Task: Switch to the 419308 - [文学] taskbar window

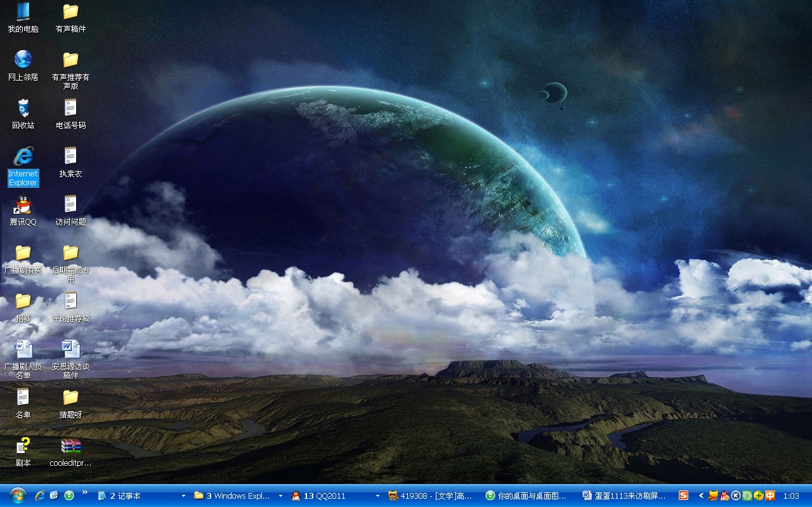Action: pyautogui.click(x=432, y=496)
